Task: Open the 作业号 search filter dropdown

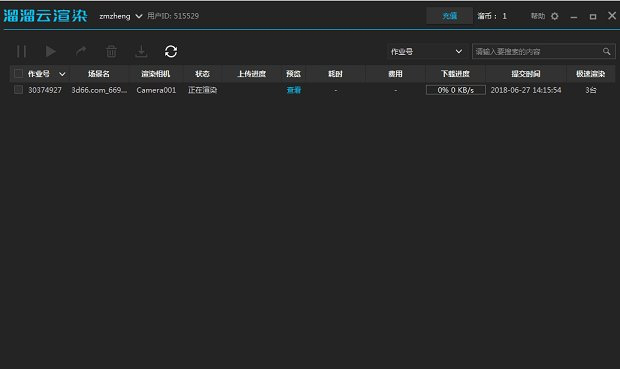Action: tap(427, 51)
